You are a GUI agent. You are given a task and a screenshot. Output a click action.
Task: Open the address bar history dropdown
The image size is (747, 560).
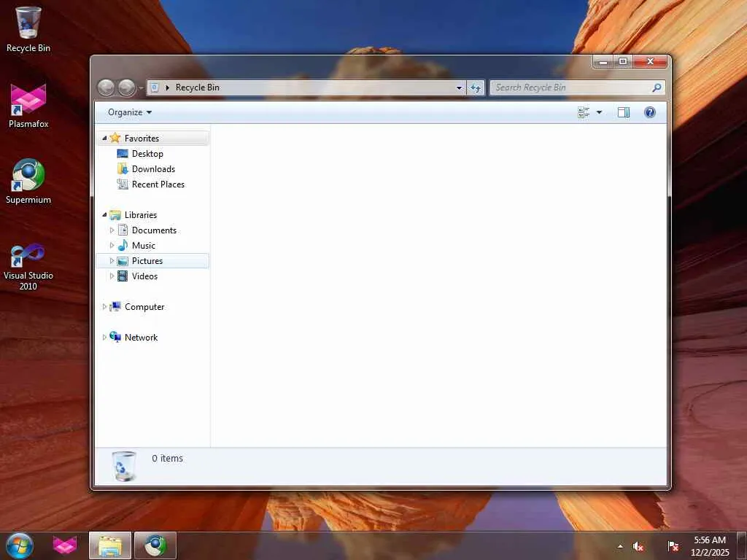click(x=459, y=87)
